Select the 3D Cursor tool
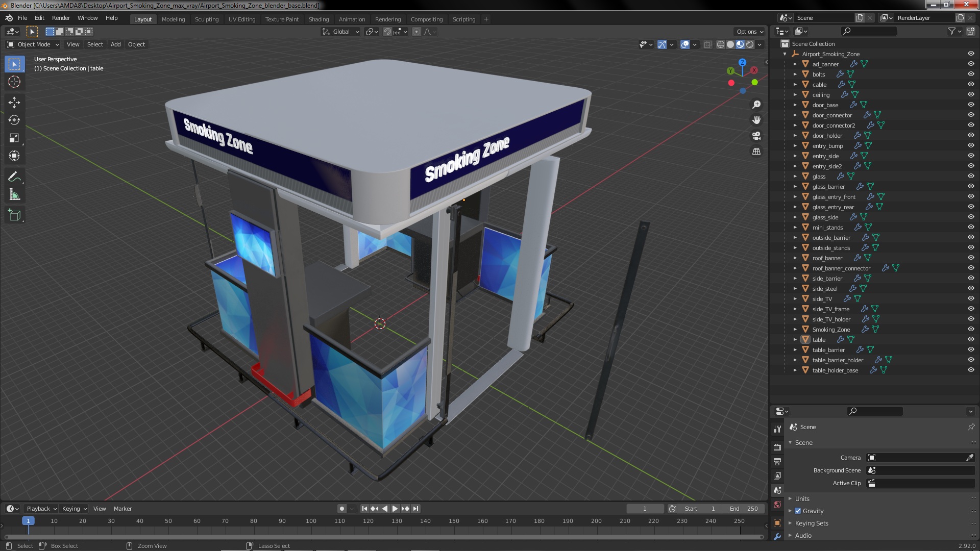The width and height of the screenshot is (980, 551). [14, 82]
